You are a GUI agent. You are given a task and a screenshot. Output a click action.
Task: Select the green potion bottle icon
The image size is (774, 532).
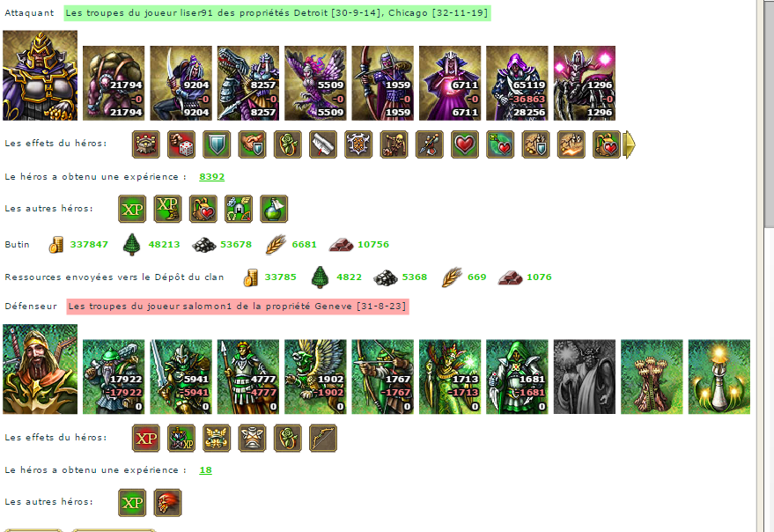tap(274, 209)
